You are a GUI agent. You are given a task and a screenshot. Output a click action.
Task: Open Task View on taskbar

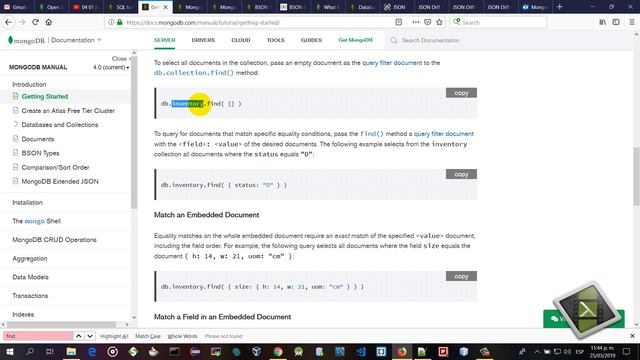[x=50, y=352]
